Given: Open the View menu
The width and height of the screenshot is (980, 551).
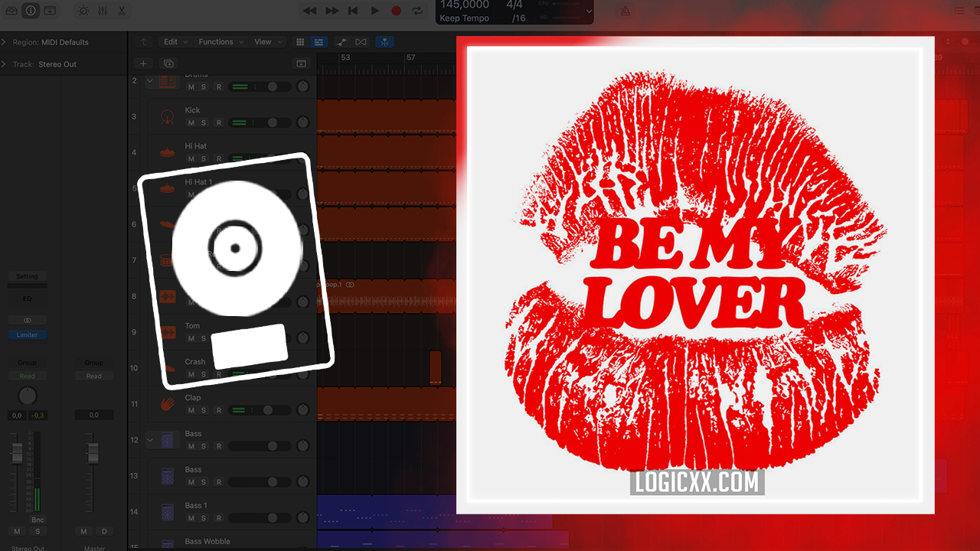Looking at the screenshot, I should click(x=268, y=42).
